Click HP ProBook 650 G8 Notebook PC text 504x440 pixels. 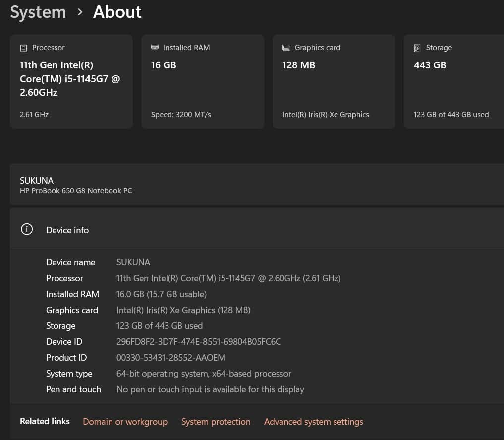[76, 191]
